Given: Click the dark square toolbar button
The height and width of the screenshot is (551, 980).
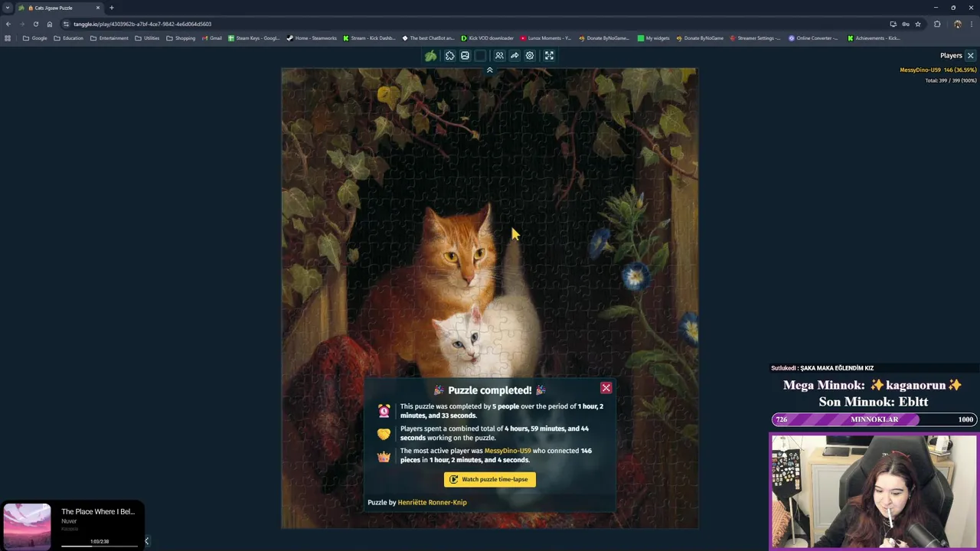Looking at the screenshot, I should (x=480, y=56).
